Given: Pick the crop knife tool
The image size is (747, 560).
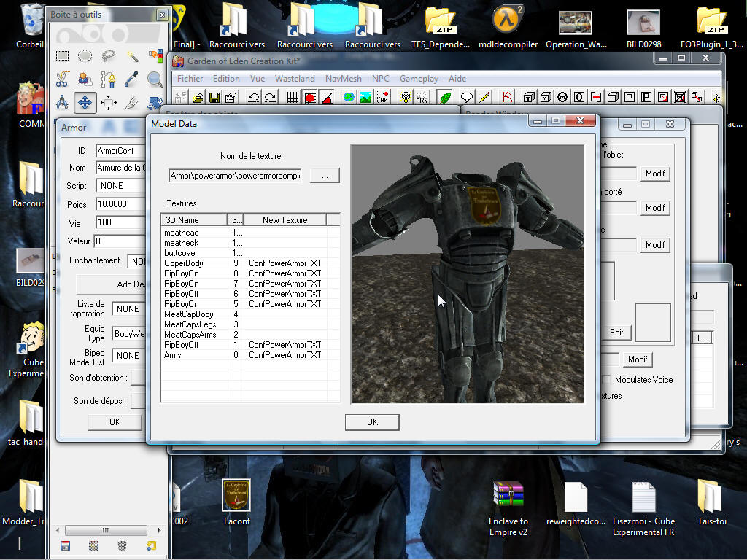Looking at the screenshot, I should tap(132, 102).
